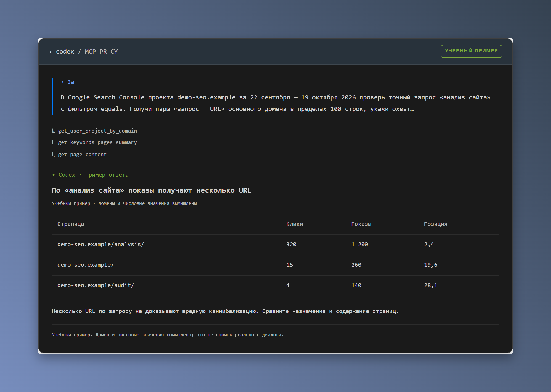Image resolution: width=551 pixels, height=392 pixels.
Task: Click heading По «анализ сайта» показы получают несколько URL
Action: (x=152, y=190)
